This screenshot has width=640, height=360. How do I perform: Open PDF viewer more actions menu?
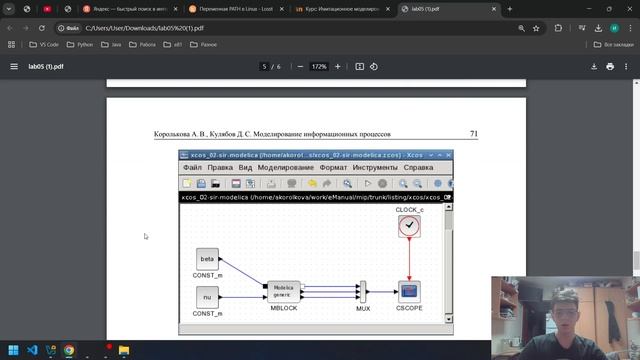[626, 67]
